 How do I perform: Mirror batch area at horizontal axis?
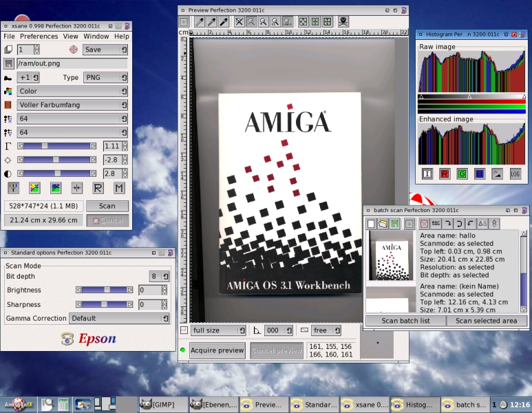pyautogui.click(x=494, y=224)
